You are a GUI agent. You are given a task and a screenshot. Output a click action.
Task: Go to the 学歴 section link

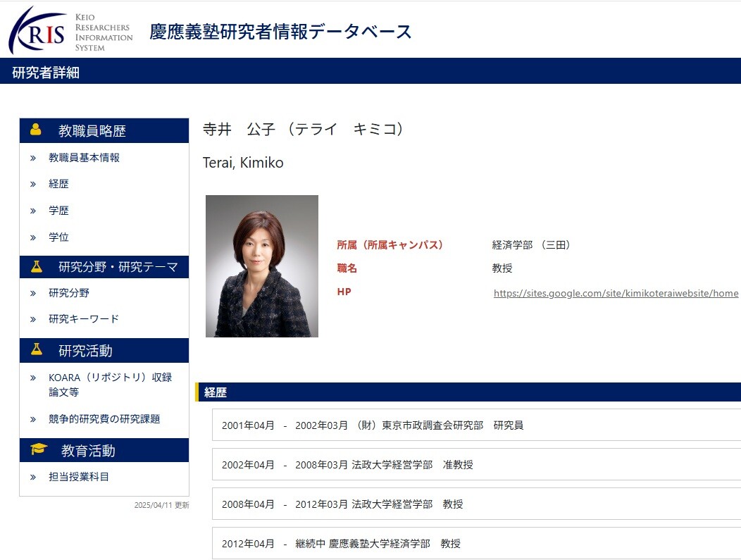point(58,211)
